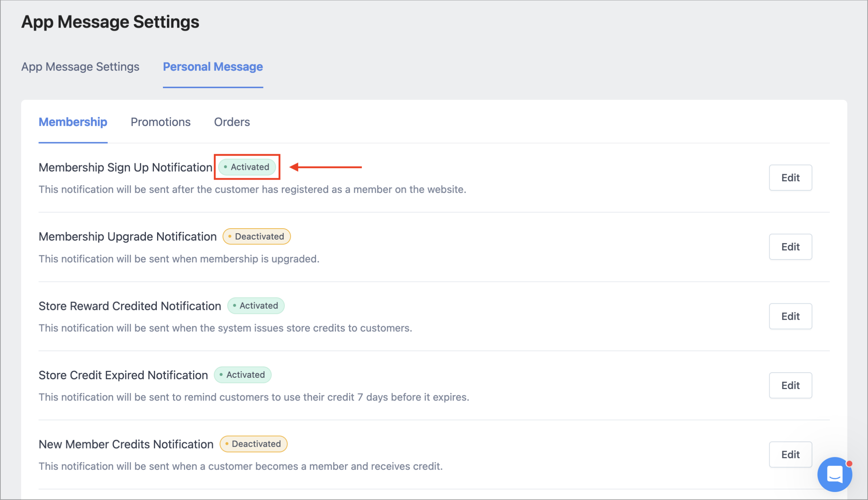The image size is (868, 500).
Task: Edit New Member Credits Notification
Action: point(790,455)
